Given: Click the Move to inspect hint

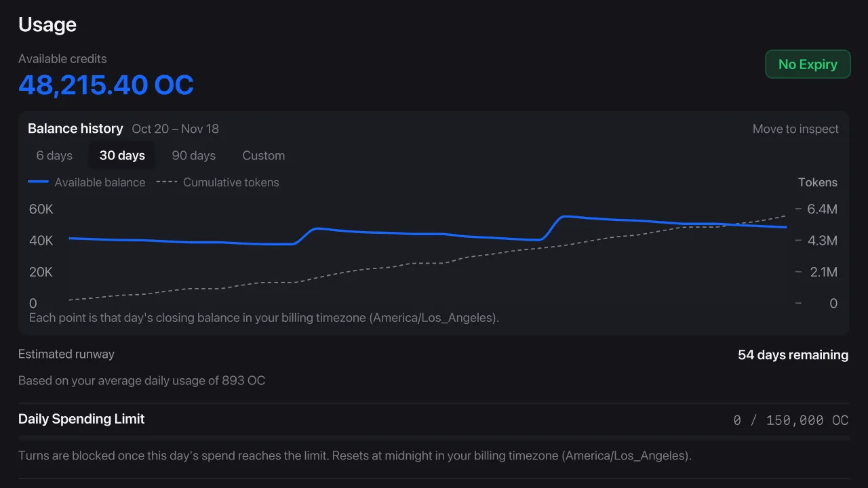Looking at the screenshot, I should coord(795,129).
